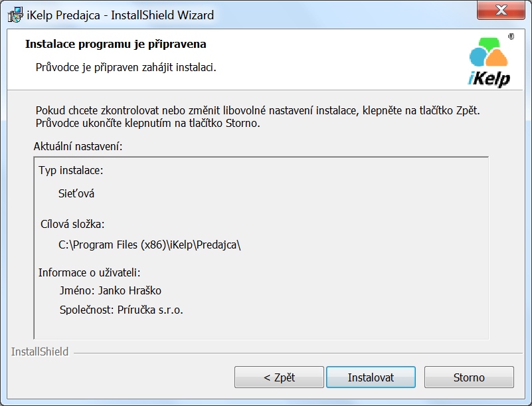Click the InstallShield label at the bottom left
The height and width of the screenshot is (406, 532).
(40, 352)
